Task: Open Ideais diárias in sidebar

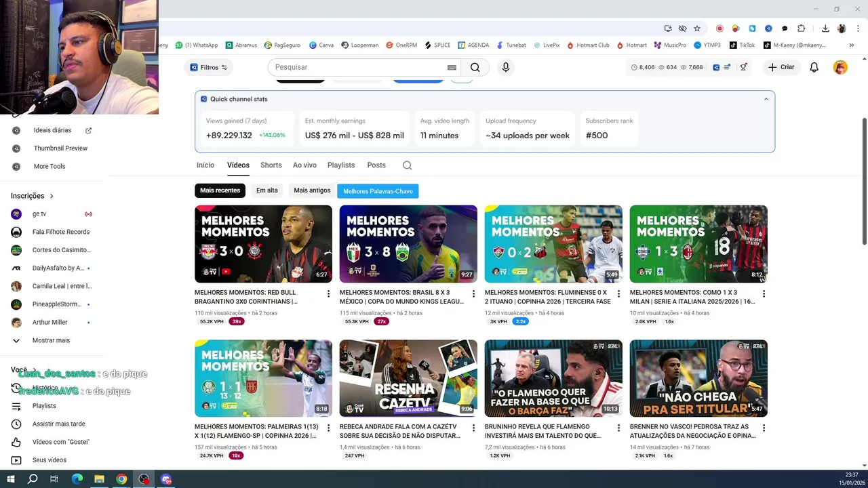Action: [x=52, y=130]
